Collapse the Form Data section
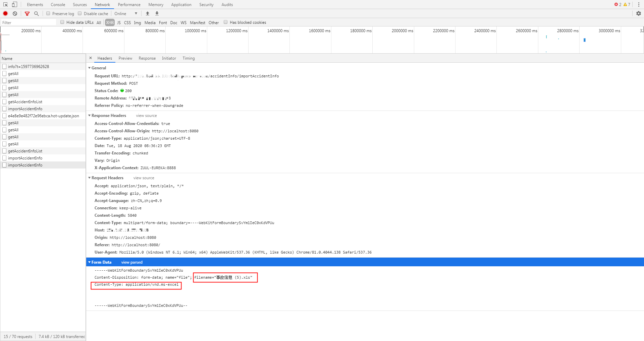 (x=90, y=262)
